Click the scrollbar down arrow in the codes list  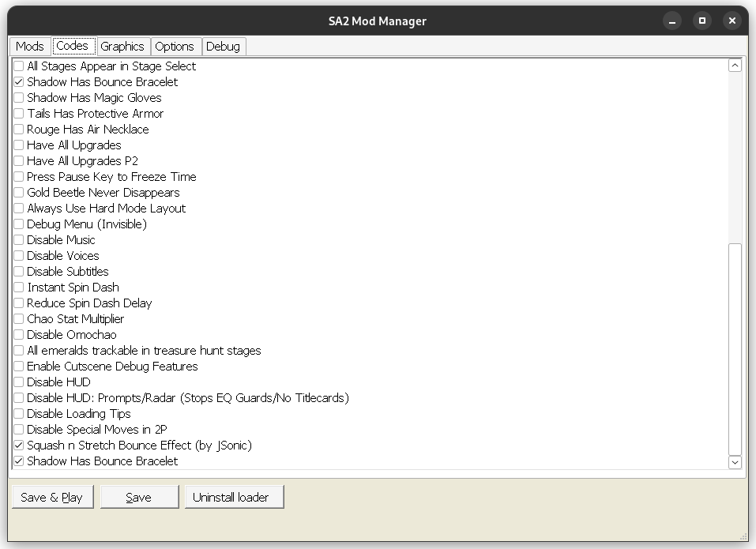735,462
